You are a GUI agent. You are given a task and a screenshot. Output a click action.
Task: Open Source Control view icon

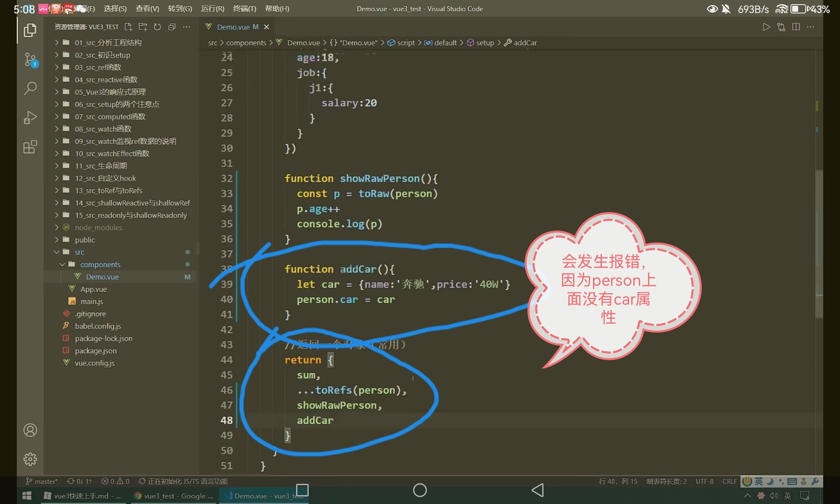(30, 60)
